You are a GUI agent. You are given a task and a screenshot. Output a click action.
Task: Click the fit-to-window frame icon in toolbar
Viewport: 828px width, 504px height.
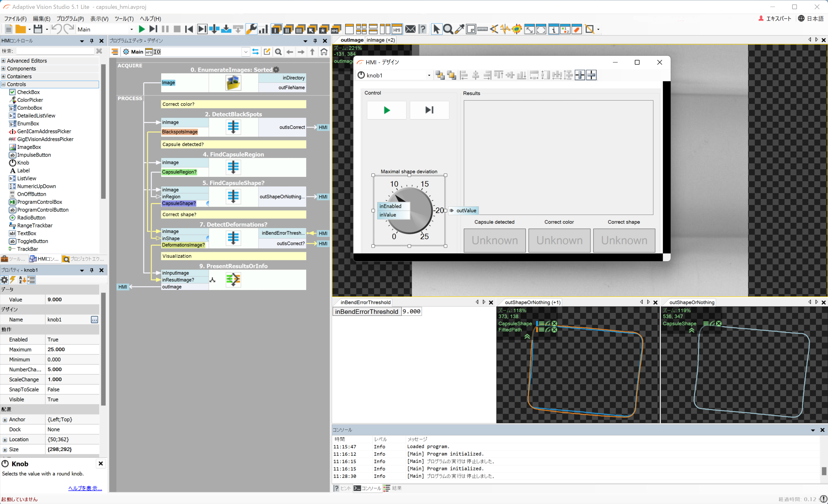[541, 29]
